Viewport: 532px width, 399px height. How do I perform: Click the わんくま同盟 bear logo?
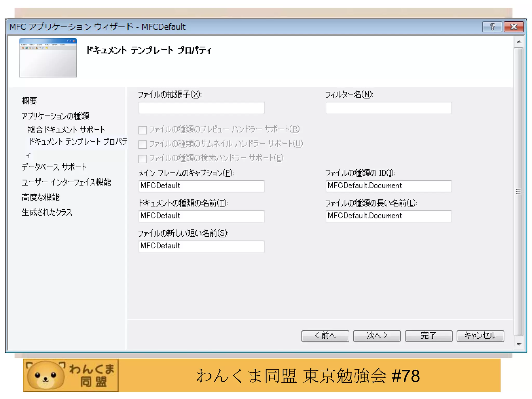(x=71, y=375)
